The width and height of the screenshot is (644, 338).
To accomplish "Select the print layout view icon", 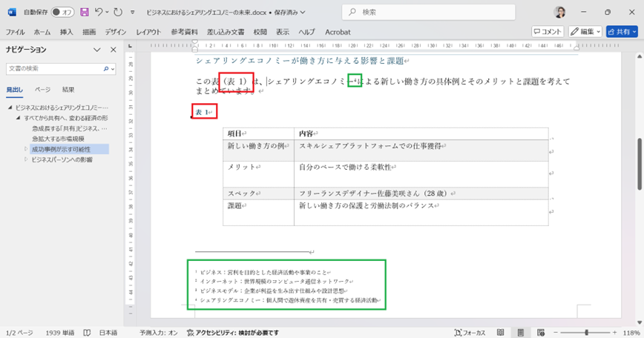I will [521, 333].
